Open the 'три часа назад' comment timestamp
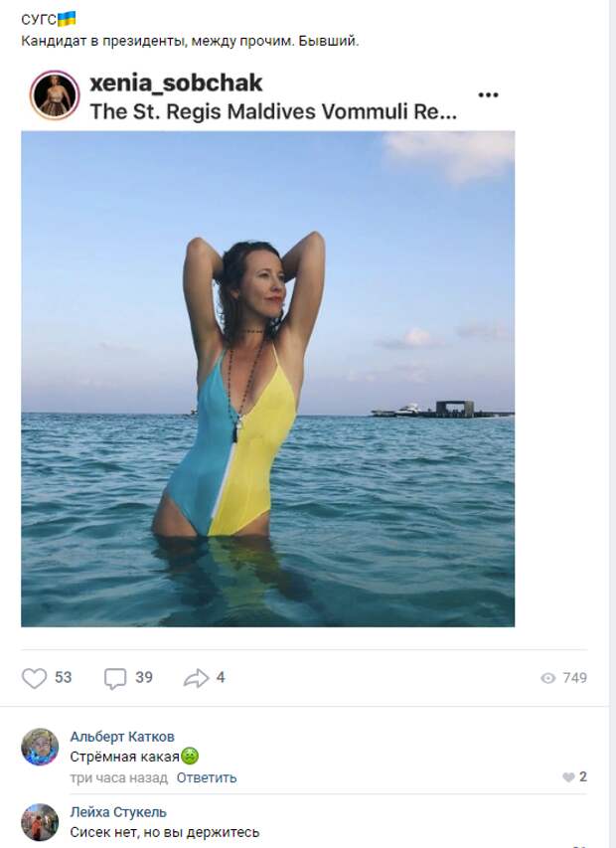This screenshot has height=848, width=616. [119, 777]
